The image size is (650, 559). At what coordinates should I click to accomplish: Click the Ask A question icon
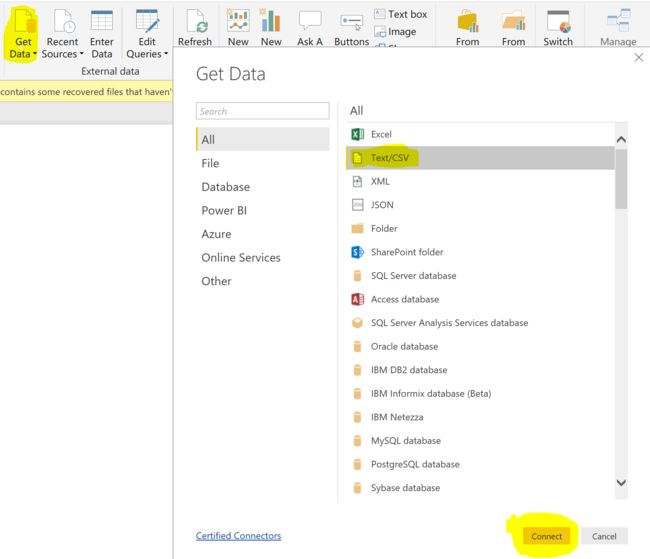(x=310, y=21)
